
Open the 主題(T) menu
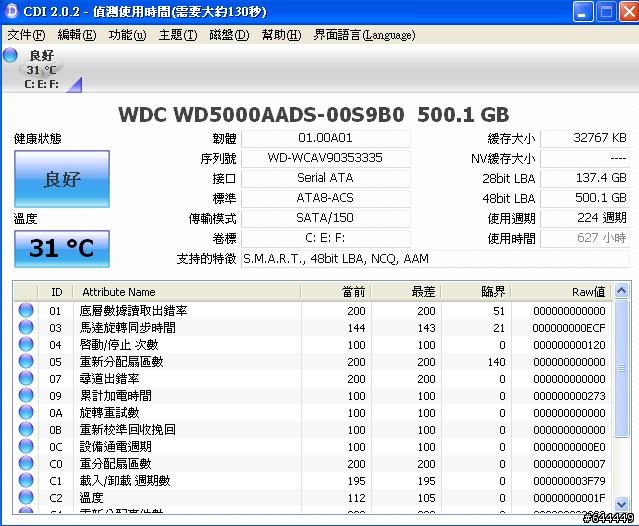point(178,35)
